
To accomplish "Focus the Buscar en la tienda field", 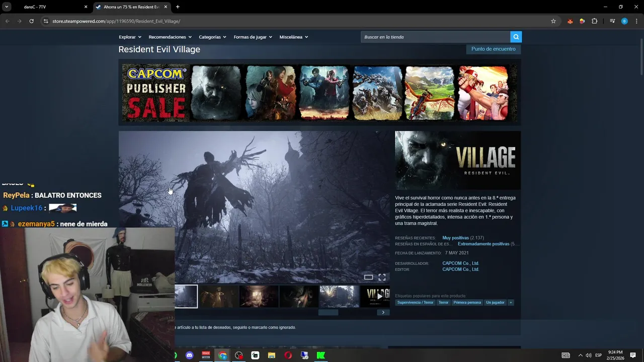I will click(435, 37).
